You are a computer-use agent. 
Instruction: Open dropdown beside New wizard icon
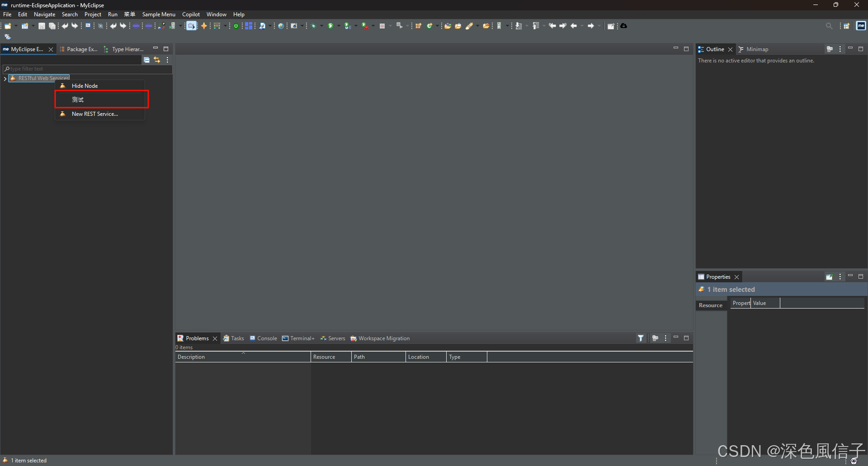click(16, 26)
